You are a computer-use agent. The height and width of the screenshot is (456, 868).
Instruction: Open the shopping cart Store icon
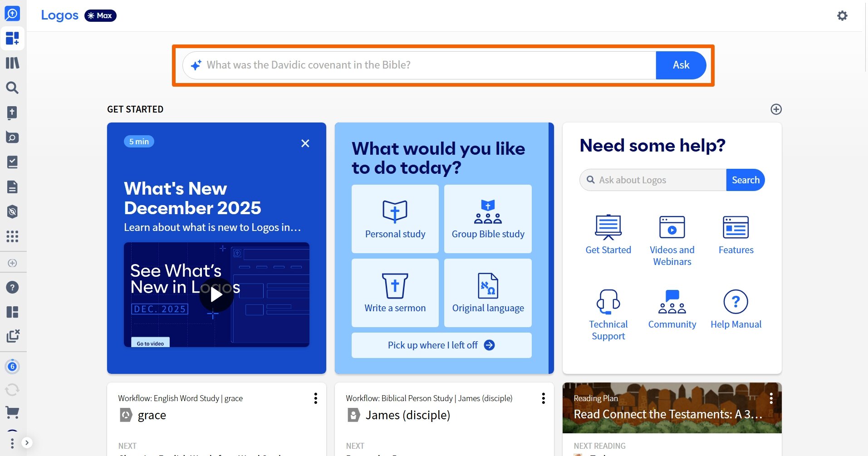(12, 412)
